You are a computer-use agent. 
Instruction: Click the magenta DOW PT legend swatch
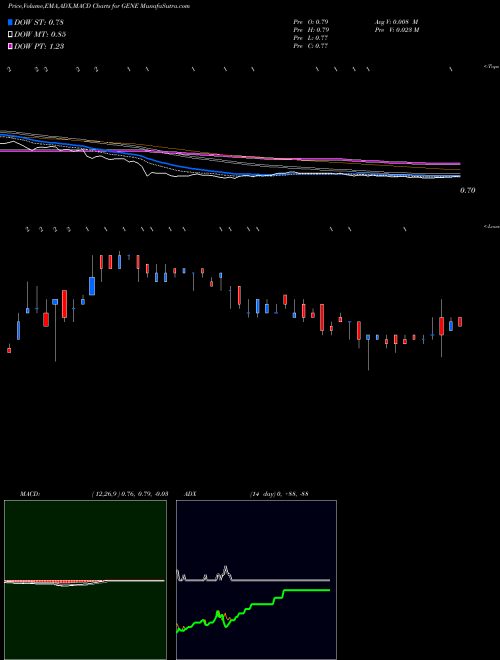coord(10,46)
